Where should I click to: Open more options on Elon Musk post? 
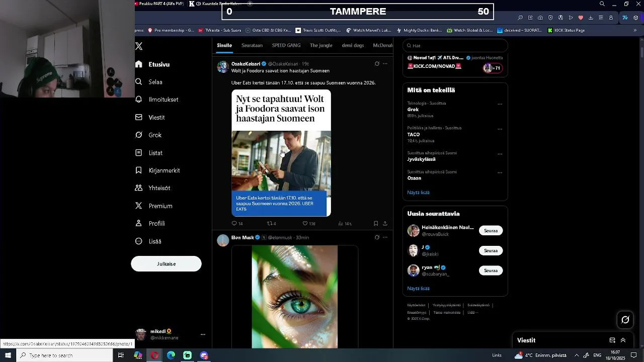385,237
